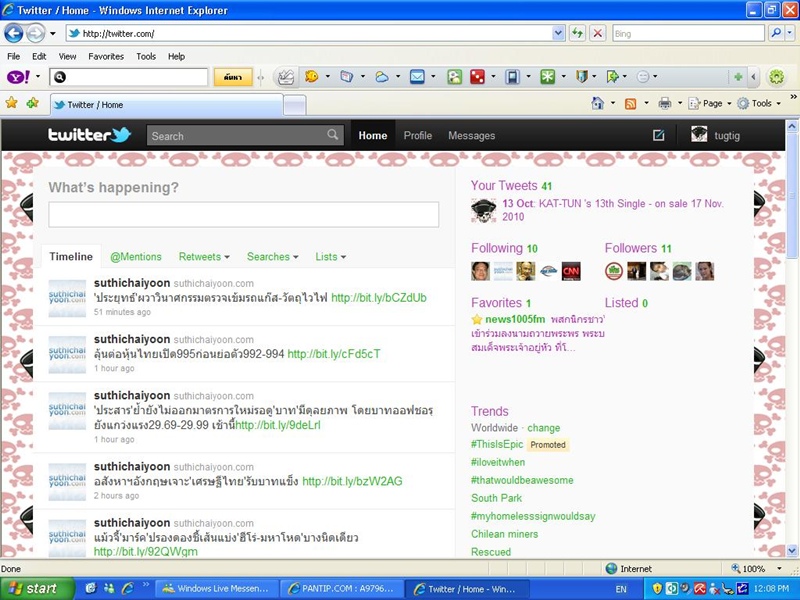Click the yellow shield icon in the system tray
Screen dimensions: 800x600
click(x=657, y=589)
